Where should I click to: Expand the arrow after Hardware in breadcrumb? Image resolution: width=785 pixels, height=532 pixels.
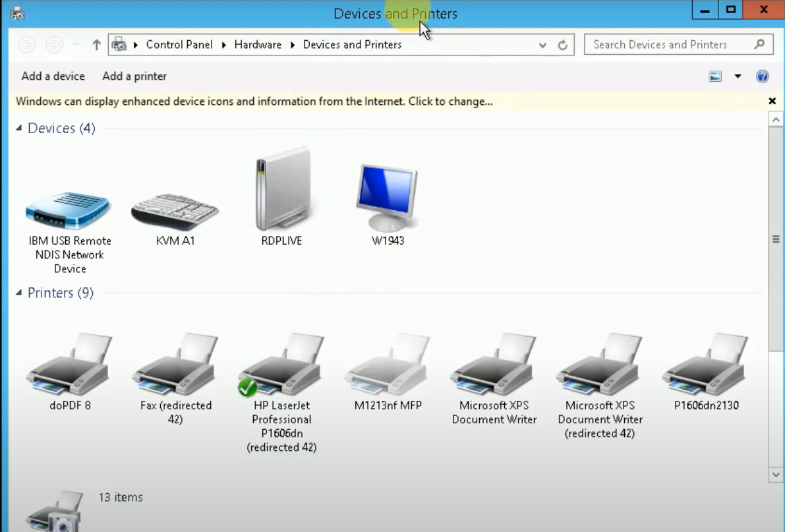[293, 45]
